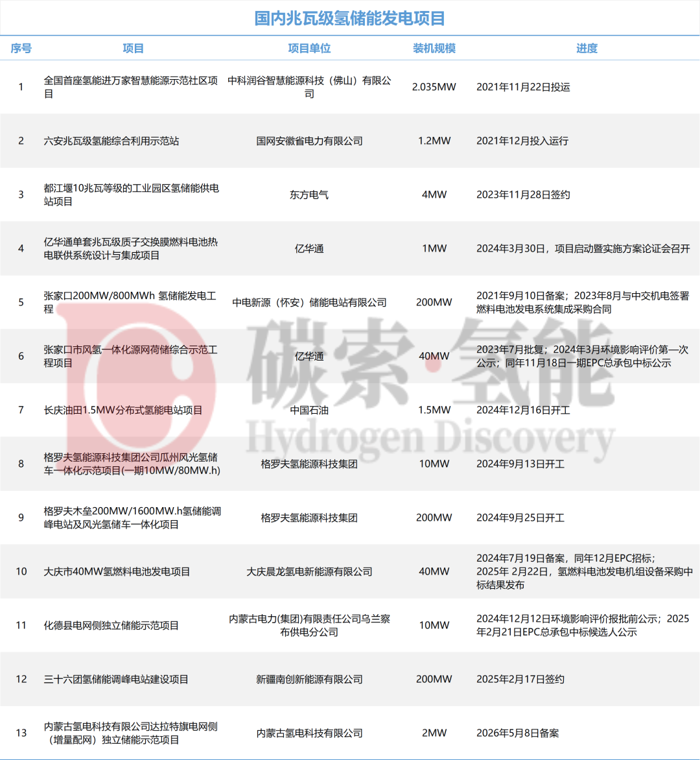Click 2024年12月16日开工 progress cell
This screenshot has width=700, height=760.
click(523, 410)
